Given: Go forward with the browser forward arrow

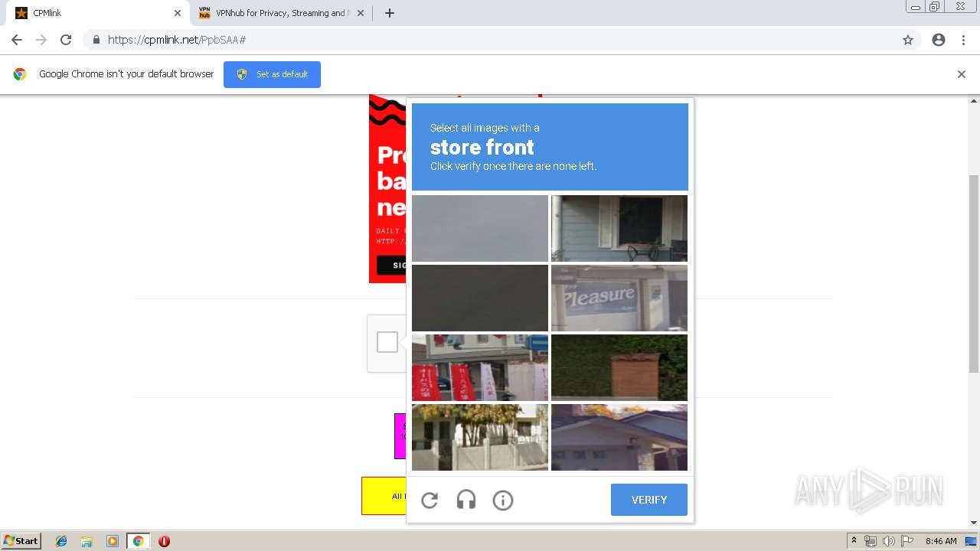Looking at the screenshot, I should click(41, 40).
